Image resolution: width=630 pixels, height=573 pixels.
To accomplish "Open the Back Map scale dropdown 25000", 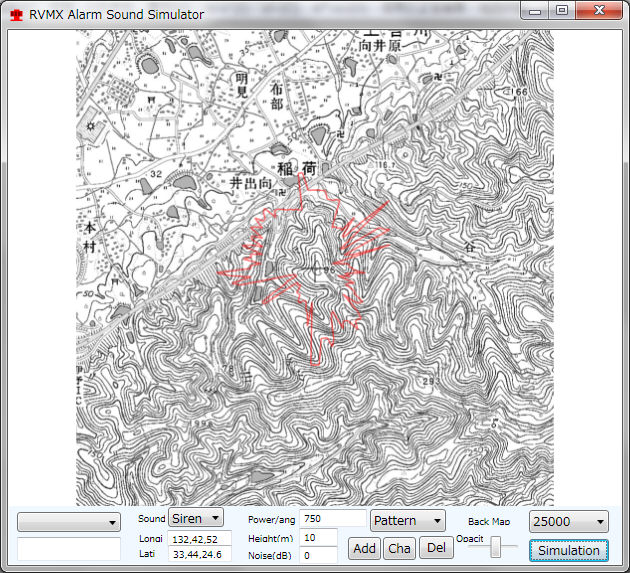I will pos(568,521).
